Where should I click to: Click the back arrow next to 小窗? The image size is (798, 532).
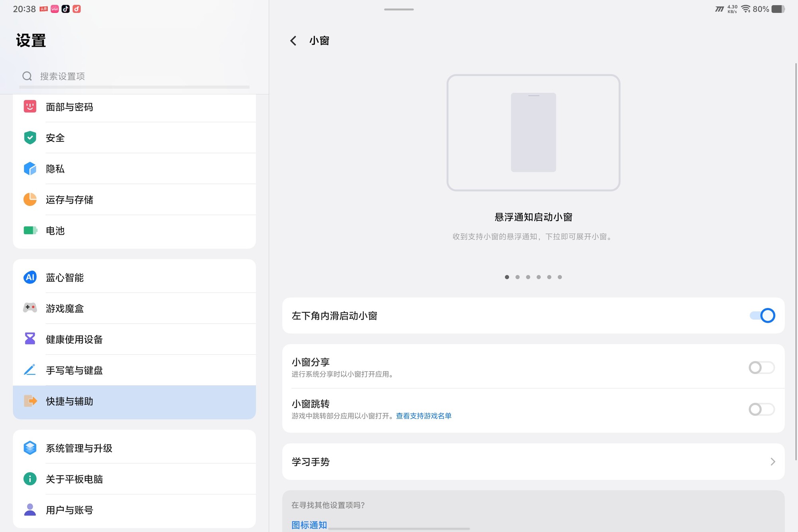coord(293,40)
